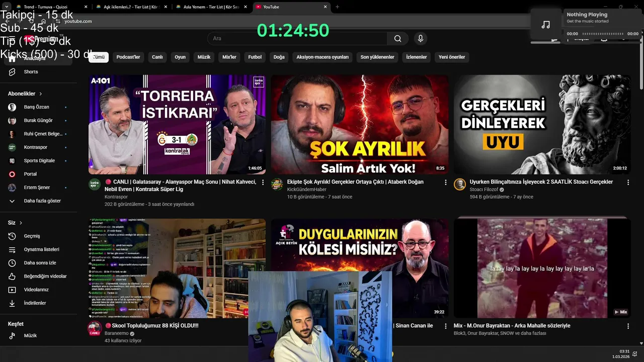644x362 pixels.
Task: Click Stoacı Filozof channel avatar
Action: [x=460, y=185]
